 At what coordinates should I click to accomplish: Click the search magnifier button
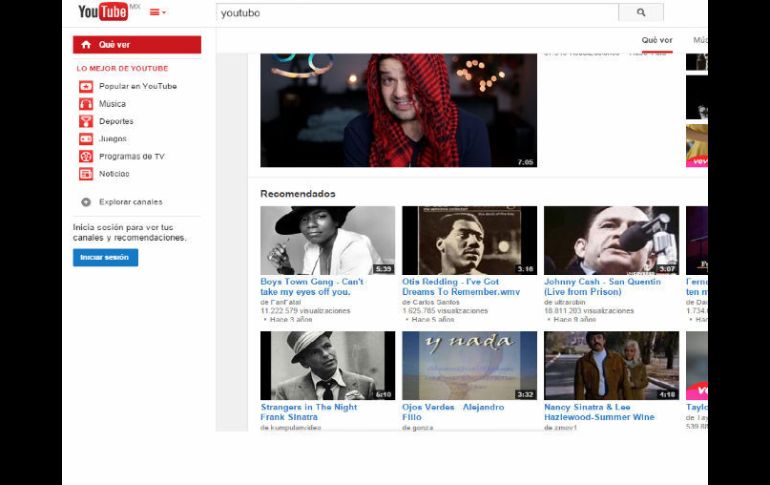pyautogui.click(x=641, y=13)
